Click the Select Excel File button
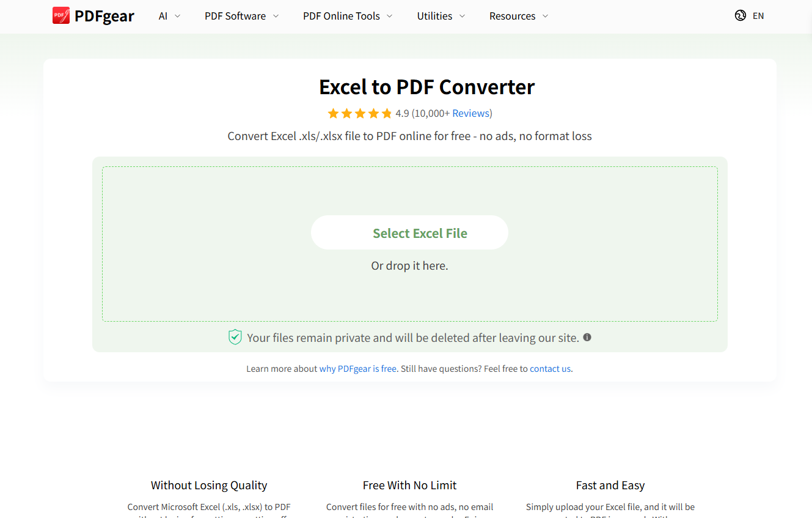Image resolution: width=812 pixels, height=518 pixels. point(409,232)
